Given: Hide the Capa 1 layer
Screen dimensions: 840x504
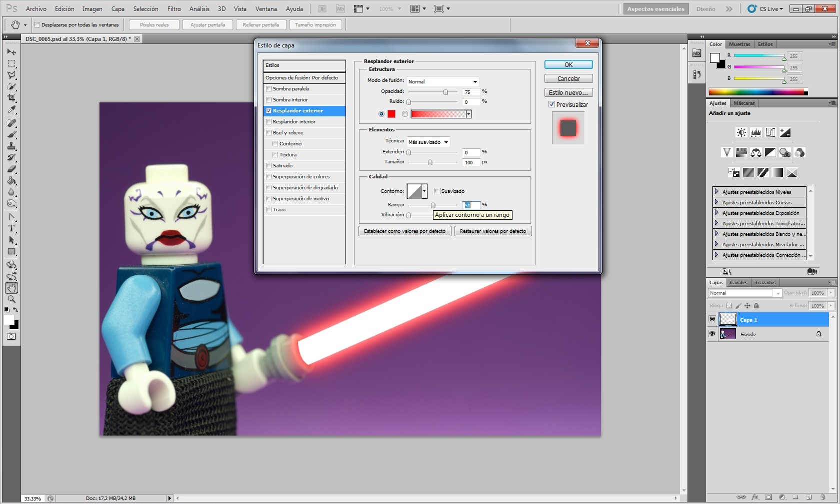Looking at the screenshot, I should pos(712,320).
